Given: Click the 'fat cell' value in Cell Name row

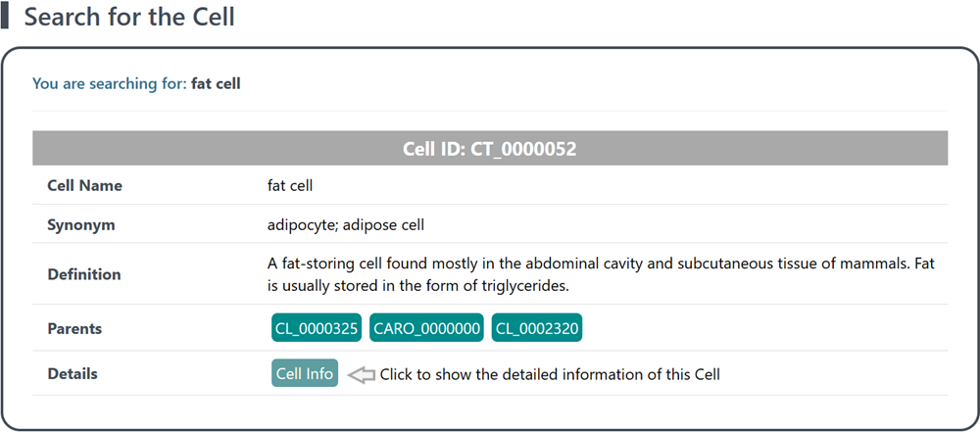Looking at the screenshot, I should click(x=290, y=185).
